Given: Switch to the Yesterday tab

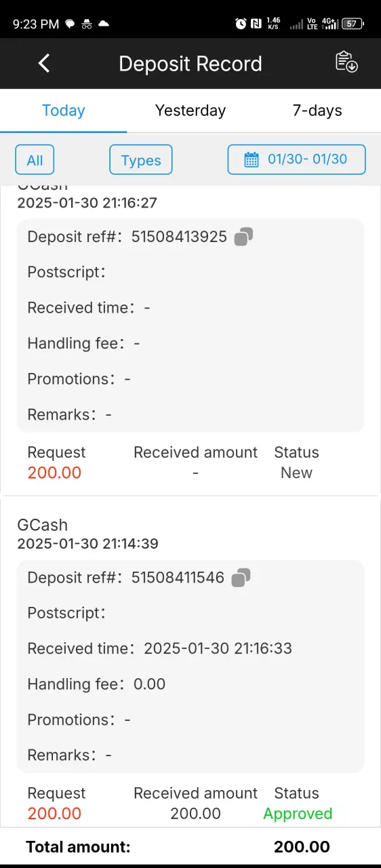Looking at the screenshot, I should (190, 111).
